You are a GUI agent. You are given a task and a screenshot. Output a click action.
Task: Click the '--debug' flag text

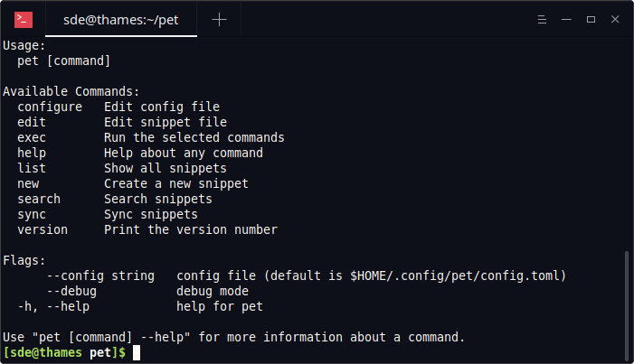click(x=71, y=291)
